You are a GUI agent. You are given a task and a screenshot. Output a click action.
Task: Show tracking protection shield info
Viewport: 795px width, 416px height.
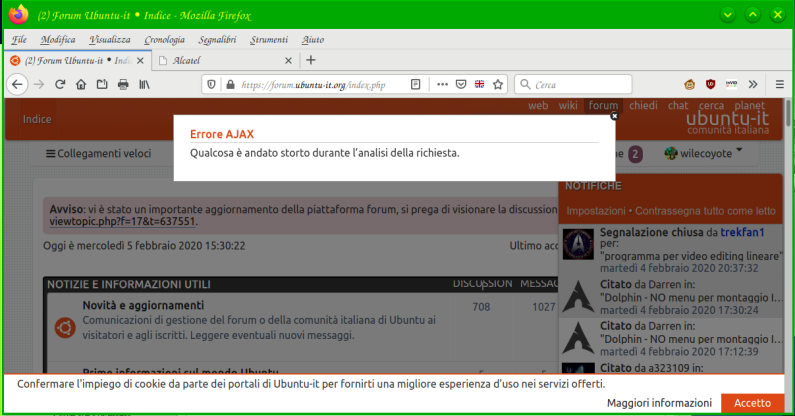pos(211,84)
